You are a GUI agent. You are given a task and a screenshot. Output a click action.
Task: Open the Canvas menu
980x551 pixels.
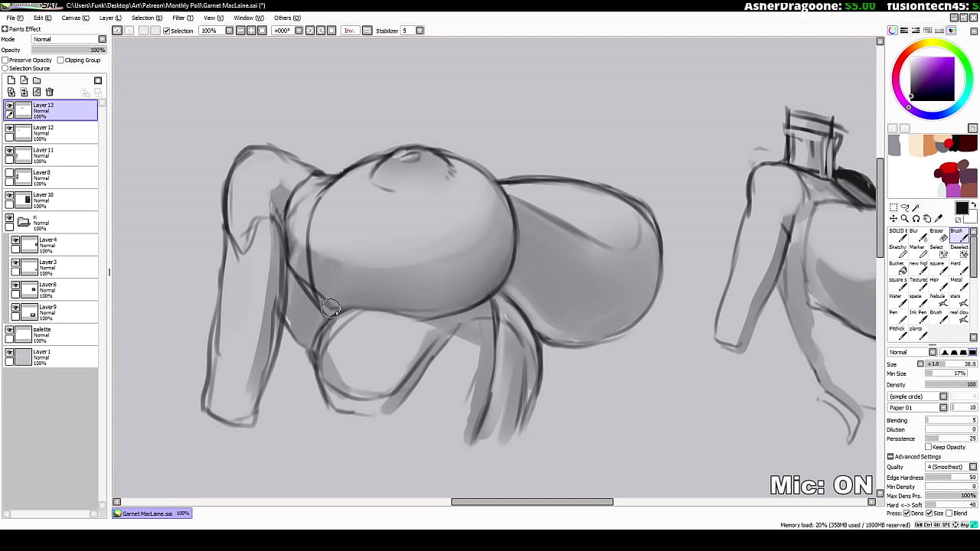(75, 18)
